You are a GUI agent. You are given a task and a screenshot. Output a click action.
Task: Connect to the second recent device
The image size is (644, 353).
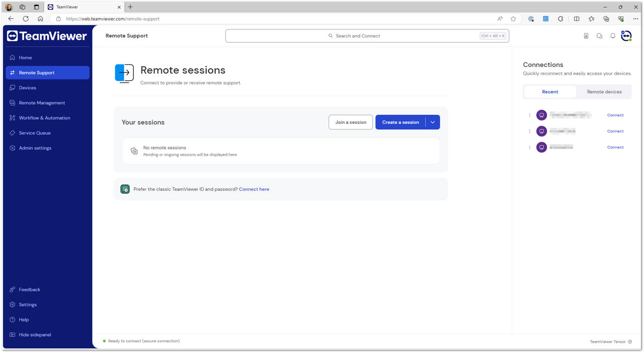[615, 131]
